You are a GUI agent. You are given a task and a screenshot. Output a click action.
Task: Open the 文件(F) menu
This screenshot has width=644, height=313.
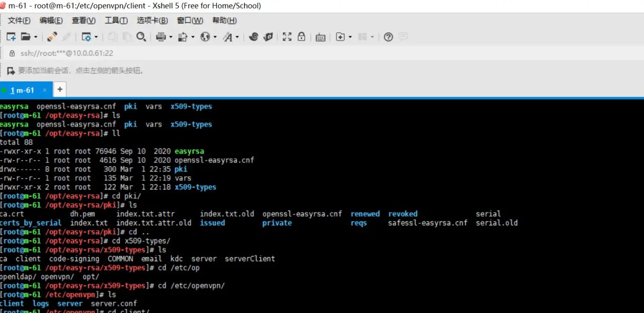pos(19,21)
